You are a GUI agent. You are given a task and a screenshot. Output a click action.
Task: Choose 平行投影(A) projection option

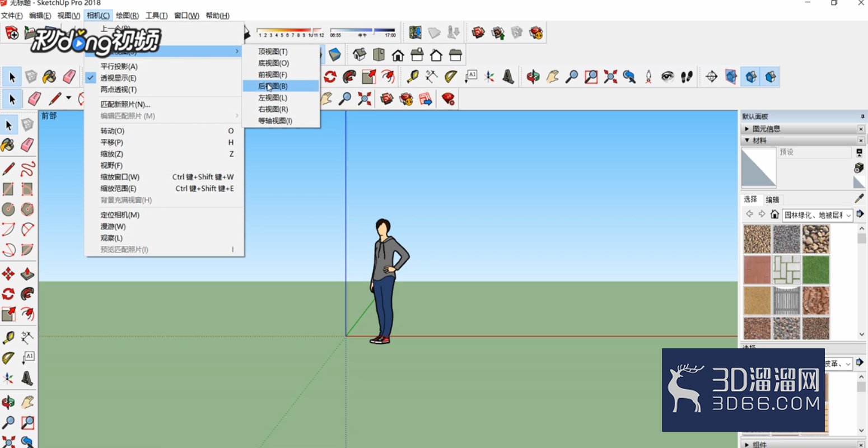[x=164, y=66]
